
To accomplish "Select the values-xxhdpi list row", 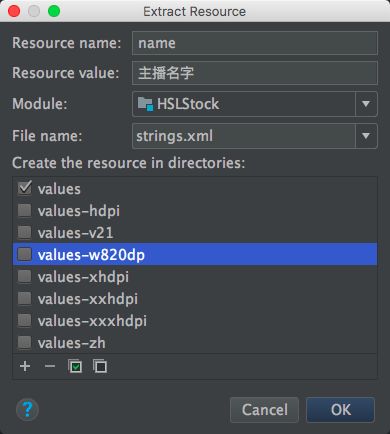I will 195,299.
